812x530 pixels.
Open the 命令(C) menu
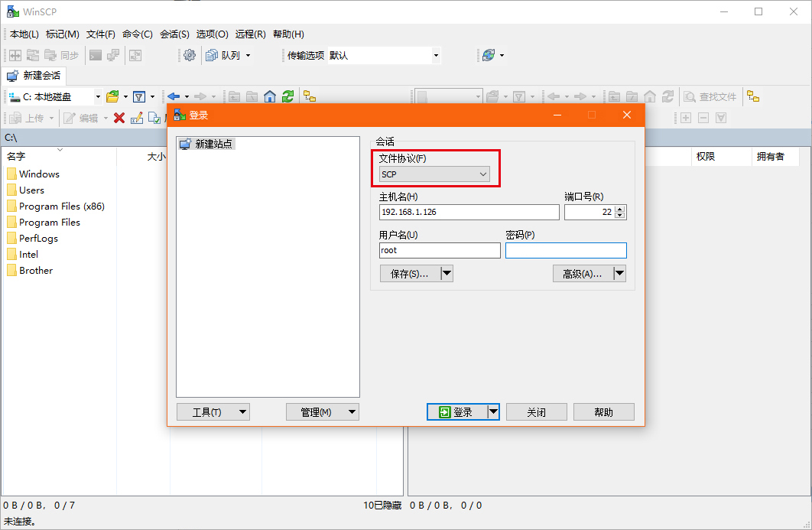(137, 34)
